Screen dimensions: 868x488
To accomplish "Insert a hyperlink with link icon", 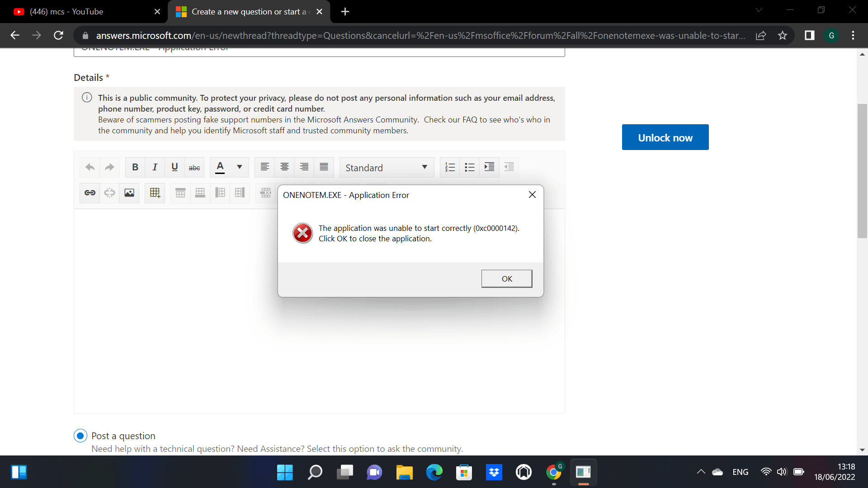I will coord(90,193).
